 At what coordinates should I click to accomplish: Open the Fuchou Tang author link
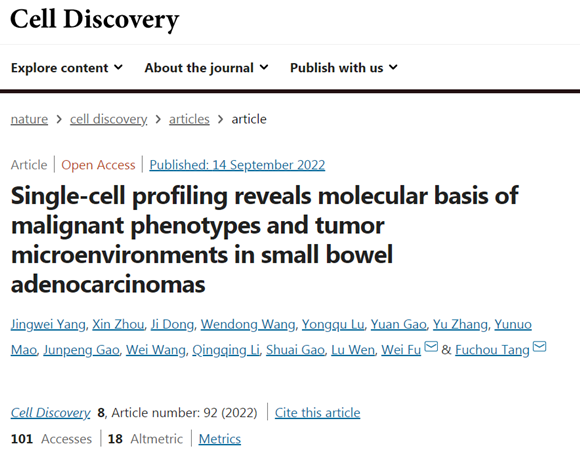tap(492, 350)
